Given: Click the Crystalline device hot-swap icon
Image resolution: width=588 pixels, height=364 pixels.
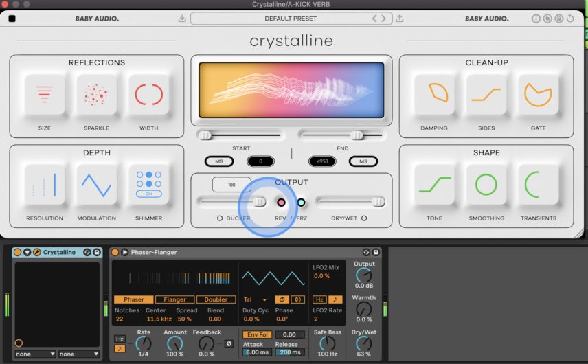Looking at the screenshot, I should (x=87, y=252).
